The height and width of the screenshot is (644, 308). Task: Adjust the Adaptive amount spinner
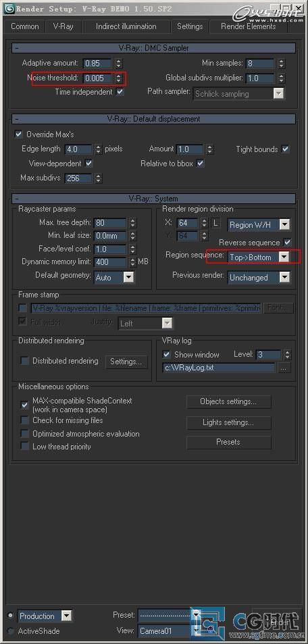click(x=119, y=64)
